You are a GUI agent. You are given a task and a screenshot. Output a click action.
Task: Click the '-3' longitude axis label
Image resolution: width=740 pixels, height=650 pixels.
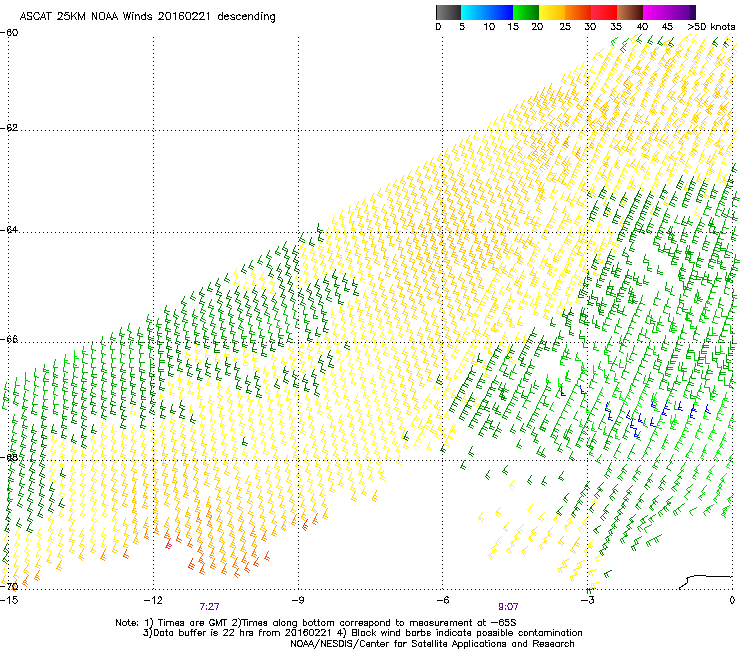coord(587,600)
